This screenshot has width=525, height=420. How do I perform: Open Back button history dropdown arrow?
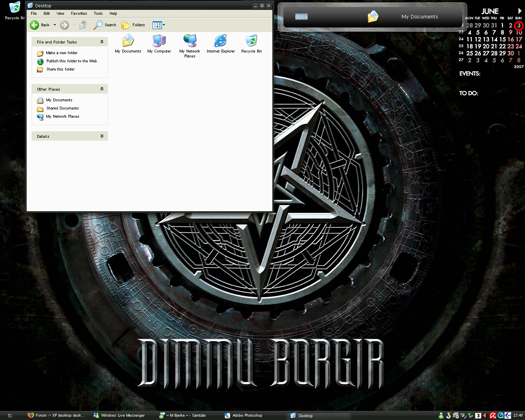pyautogui.click(x=55, y=25)
